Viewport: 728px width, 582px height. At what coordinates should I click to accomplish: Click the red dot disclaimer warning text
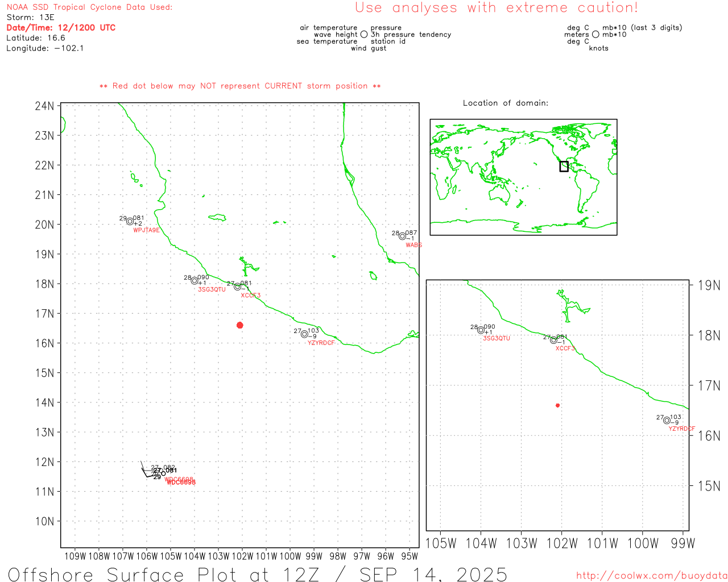(x=240, y=86)
